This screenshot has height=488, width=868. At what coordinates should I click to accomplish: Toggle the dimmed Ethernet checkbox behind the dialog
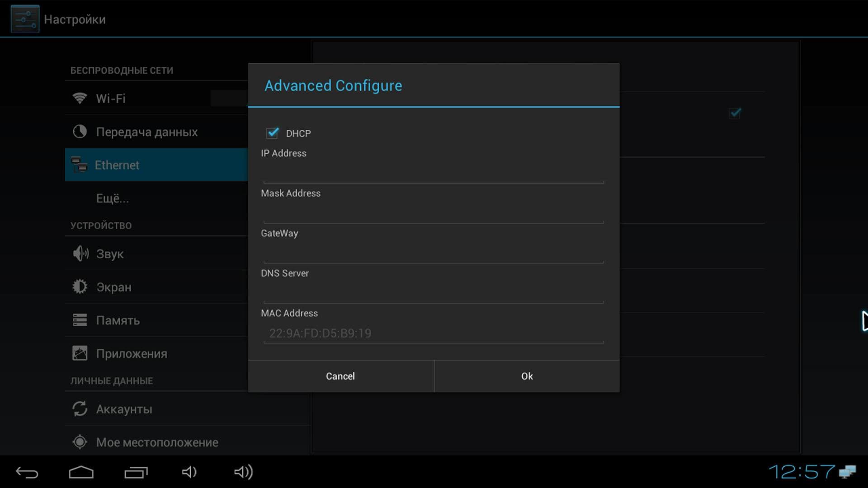735,113
